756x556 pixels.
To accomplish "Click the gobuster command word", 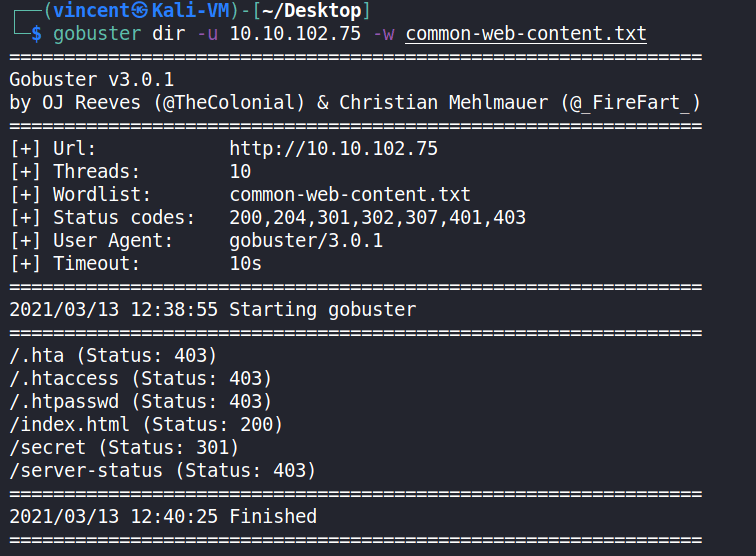I will (x=97, y=34).
